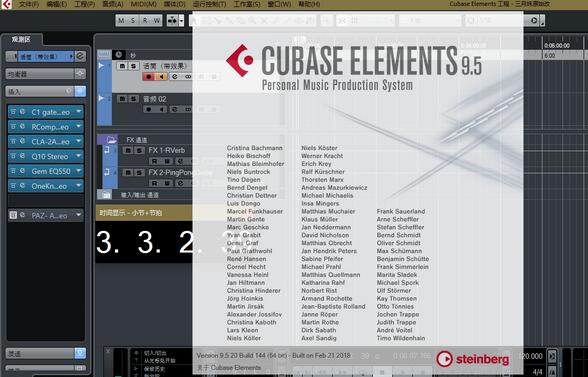Click the input/output channels folder icon
The image size is (588, 377).
coord(106,195)
